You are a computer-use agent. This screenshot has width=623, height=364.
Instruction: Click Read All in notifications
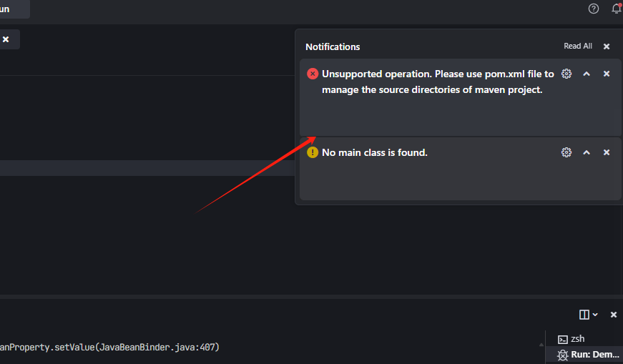point(577,46)
